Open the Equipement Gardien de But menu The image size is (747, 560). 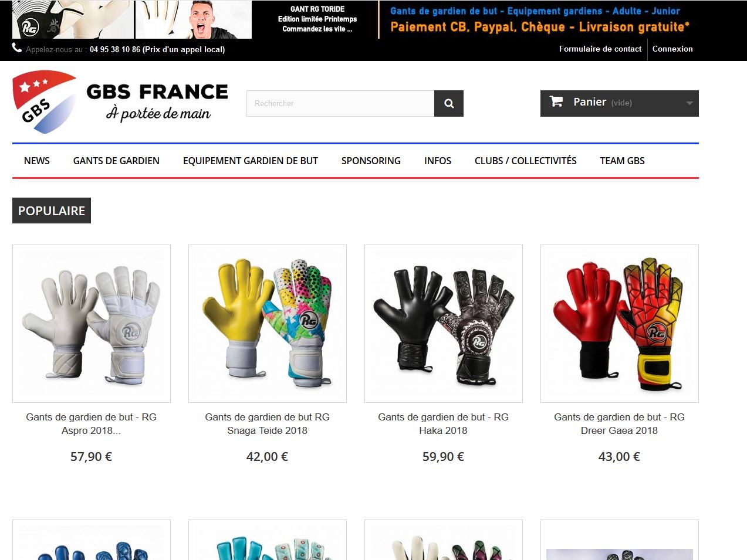(x=251, y=161)
